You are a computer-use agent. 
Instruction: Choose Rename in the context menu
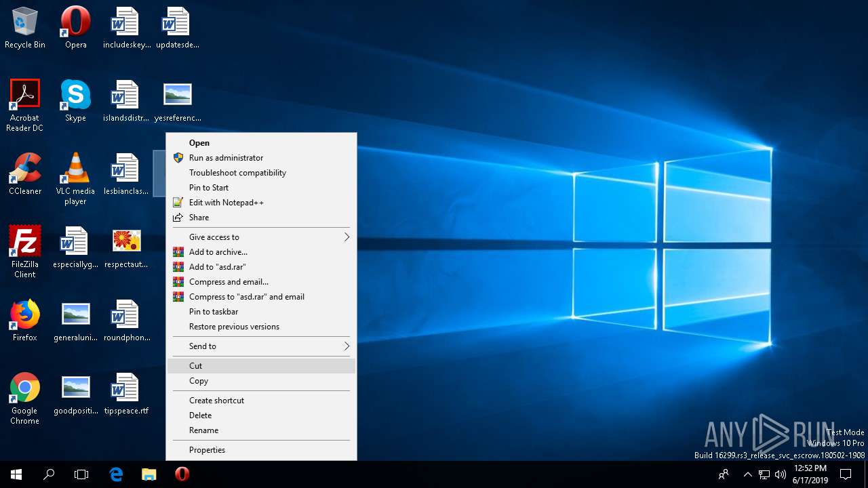(x=261, y=430)
